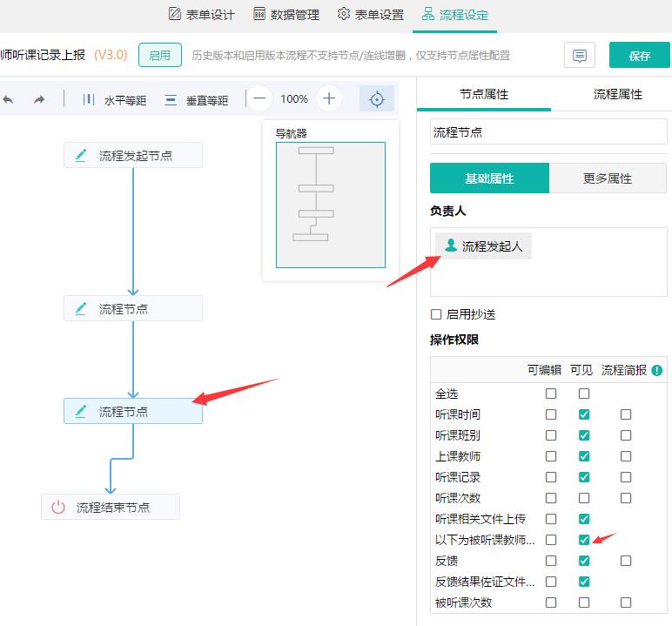Uncheck 听课班别 visible checkbox
The height and width of the screenshot is (626, 672).
pyautogui.click(x=584, y=435)
